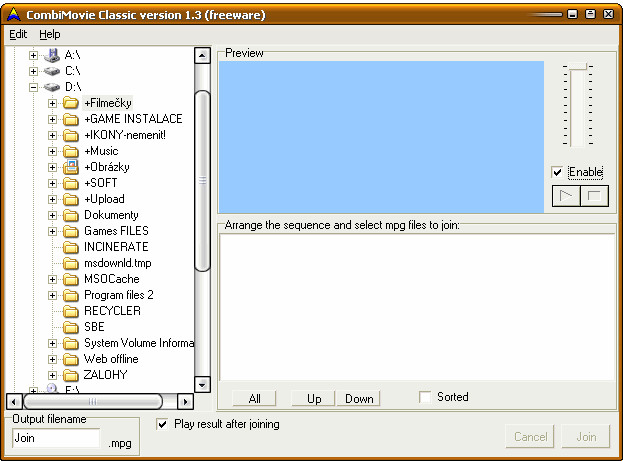Click the Games FILES folder icon
The image size is (623, 461).
[71, 231]
